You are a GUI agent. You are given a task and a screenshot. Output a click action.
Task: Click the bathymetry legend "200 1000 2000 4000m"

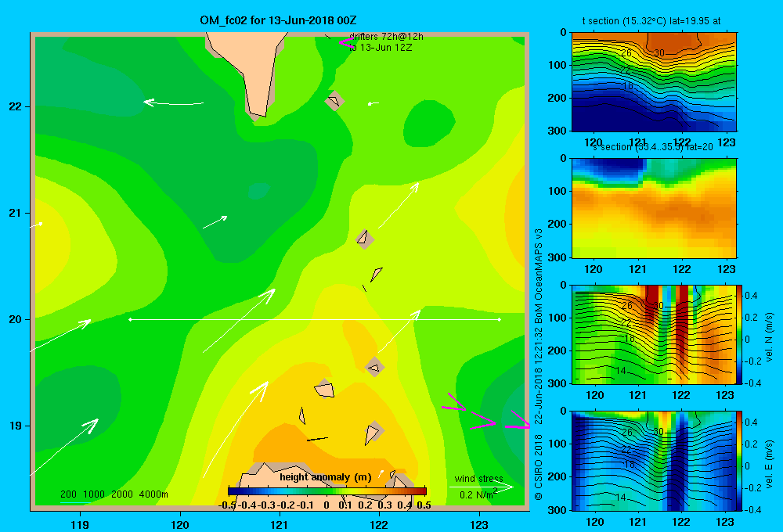tap(114, 494)
